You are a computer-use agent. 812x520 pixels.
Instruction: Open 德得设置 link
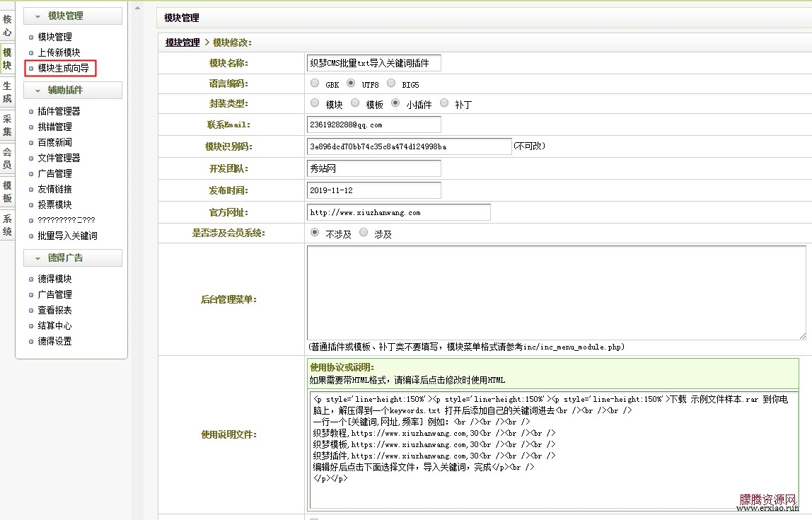click(55, 341)
